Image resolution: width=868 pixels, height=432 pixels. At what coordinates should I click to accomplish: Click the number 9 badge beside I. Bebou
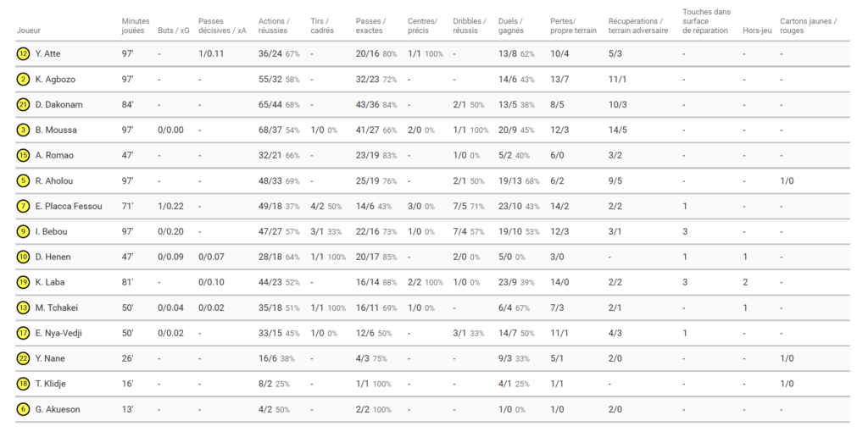23,231
